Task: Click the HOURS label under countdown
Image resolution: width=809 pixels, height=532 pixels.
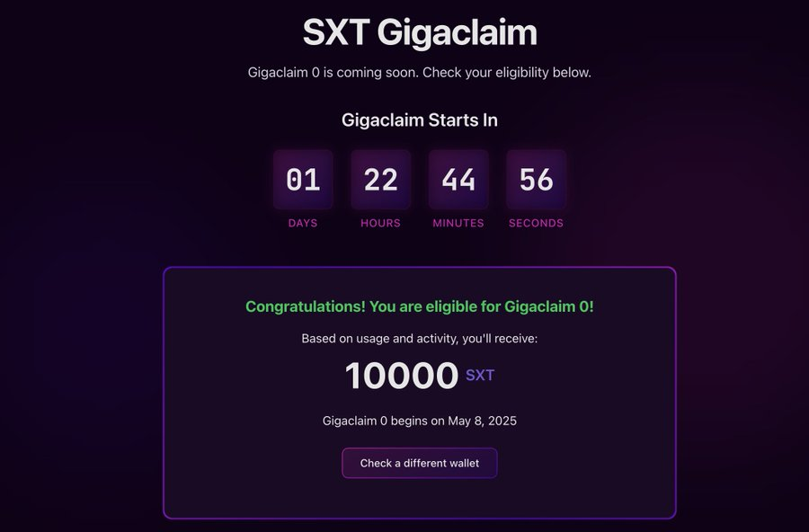Action: tap(381, 223)
